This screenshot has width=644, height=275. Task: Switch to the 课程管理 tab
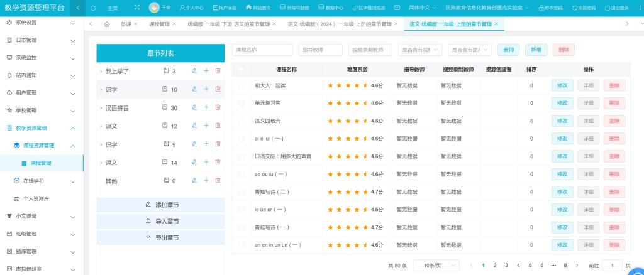click(160, 24)
